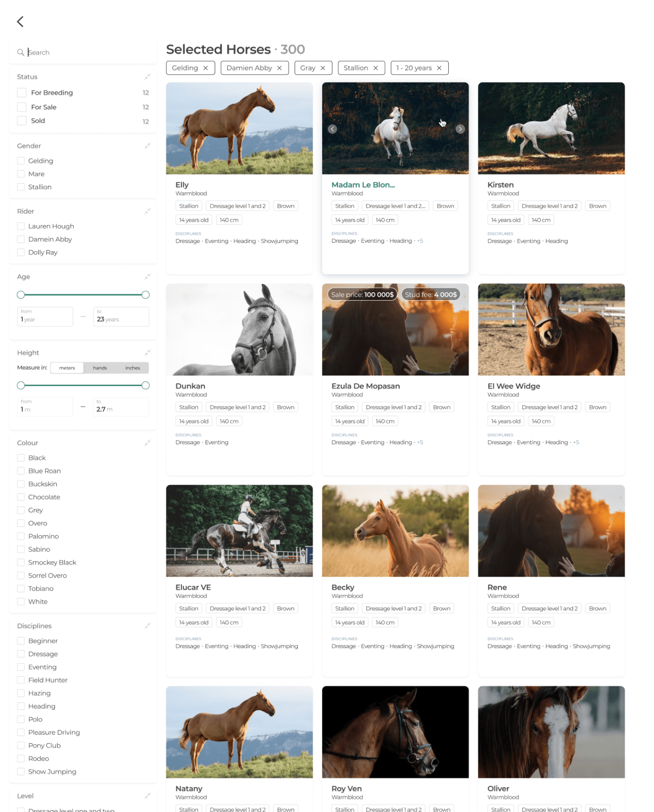Click the search magnifier icon
This screenshot has height=812, width=654.
(x=21, y=52)
